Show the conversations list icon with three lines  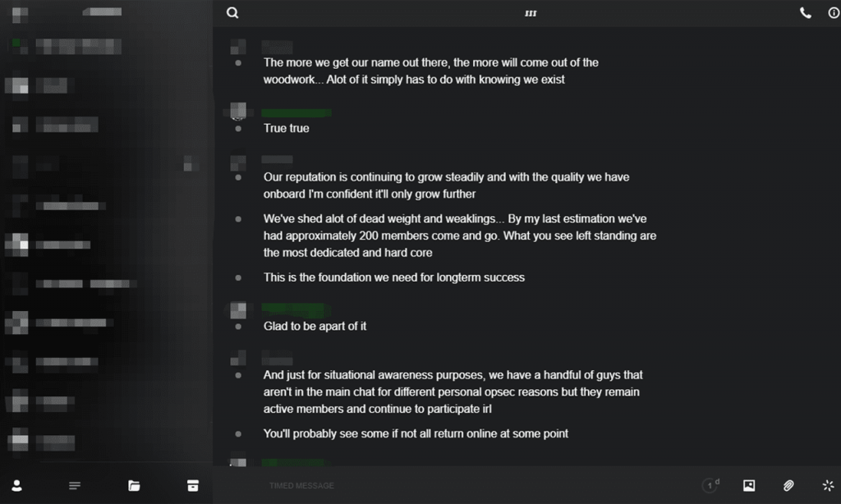(75, 486)
